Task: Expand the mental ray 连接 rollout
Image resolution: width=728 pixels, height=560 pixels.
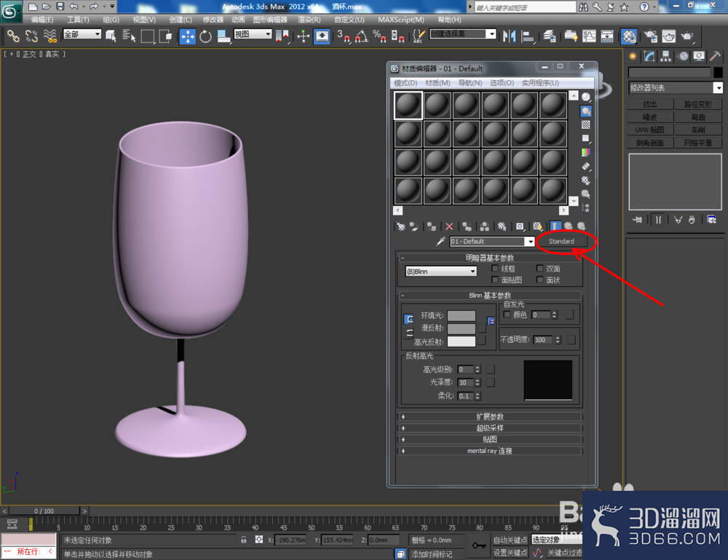Action: coord(489,451)
